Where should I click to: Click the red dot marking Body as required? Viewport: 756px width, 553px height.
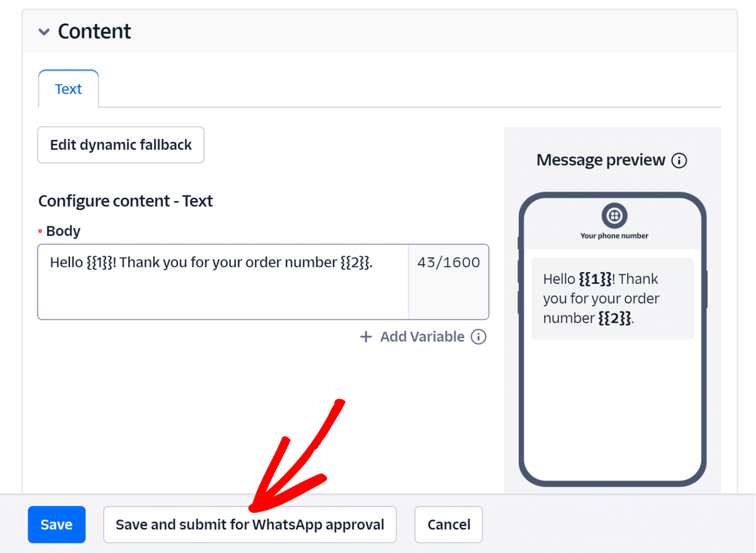click(x=40, y=231)
